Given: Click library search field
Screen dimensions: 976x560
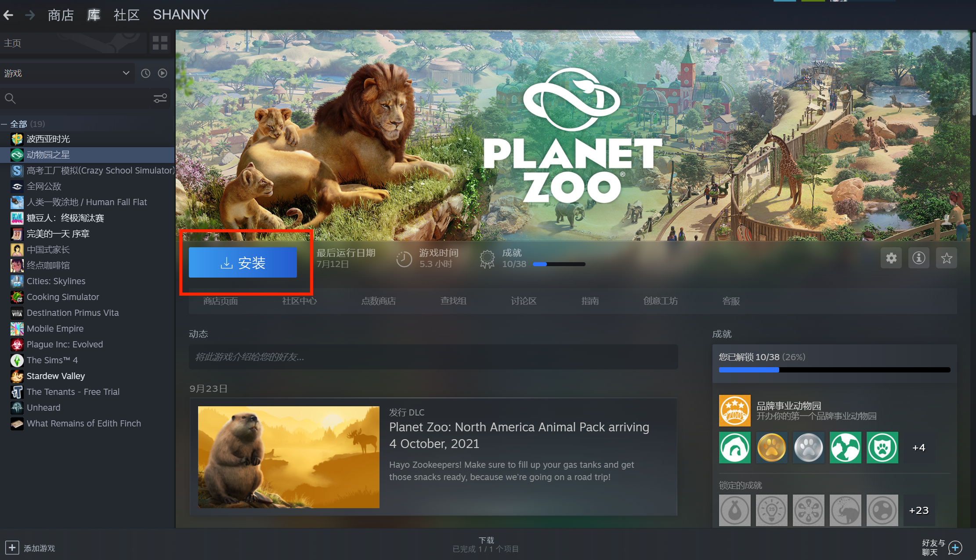Looking at the screenshot, I should click(x=75, y=98).
